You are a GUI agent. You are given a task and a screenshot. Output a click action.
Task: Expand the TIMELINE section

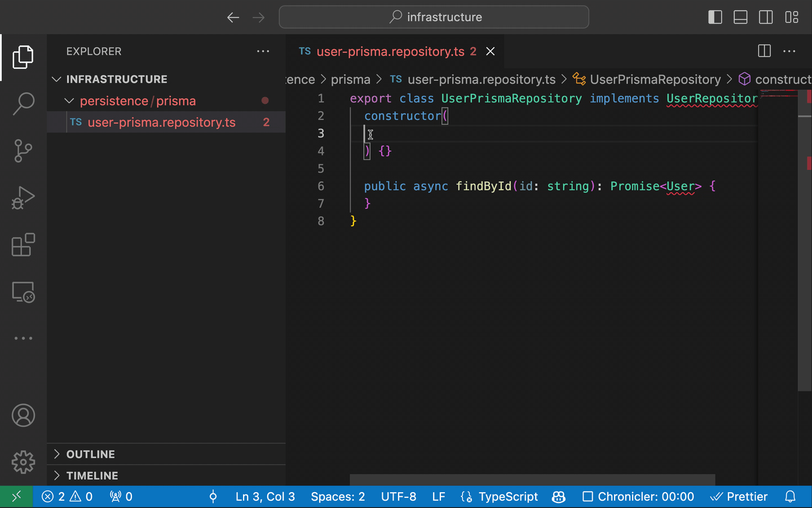(92, 476)
